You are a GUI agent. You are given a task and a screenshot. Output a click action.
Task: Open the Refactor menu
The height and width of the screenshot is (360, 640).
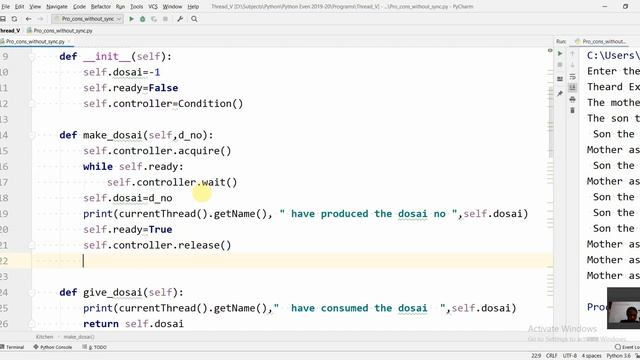(100, 7)
